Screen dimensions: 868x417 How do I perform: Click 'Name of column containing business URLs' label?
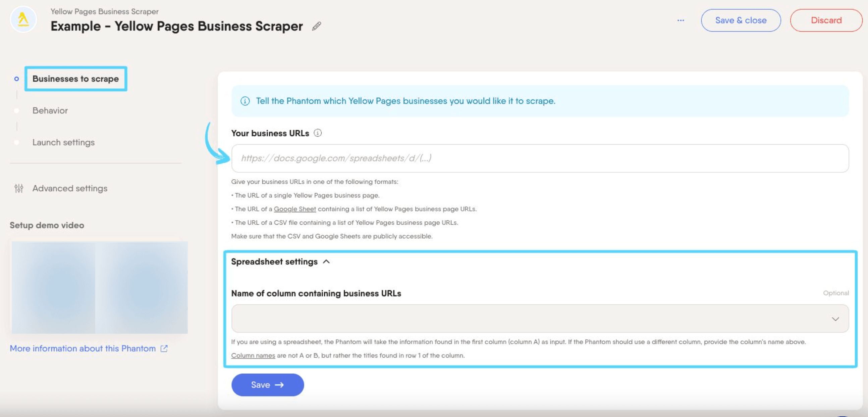[x=316, y=293]
